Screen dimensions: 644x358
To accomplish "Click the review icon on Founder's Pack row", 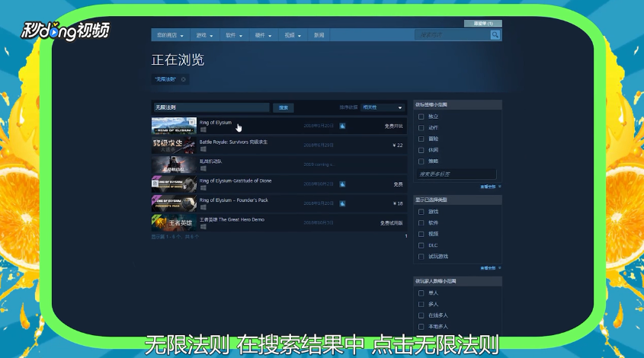I will pyautogui.click(x=342, y=203).
